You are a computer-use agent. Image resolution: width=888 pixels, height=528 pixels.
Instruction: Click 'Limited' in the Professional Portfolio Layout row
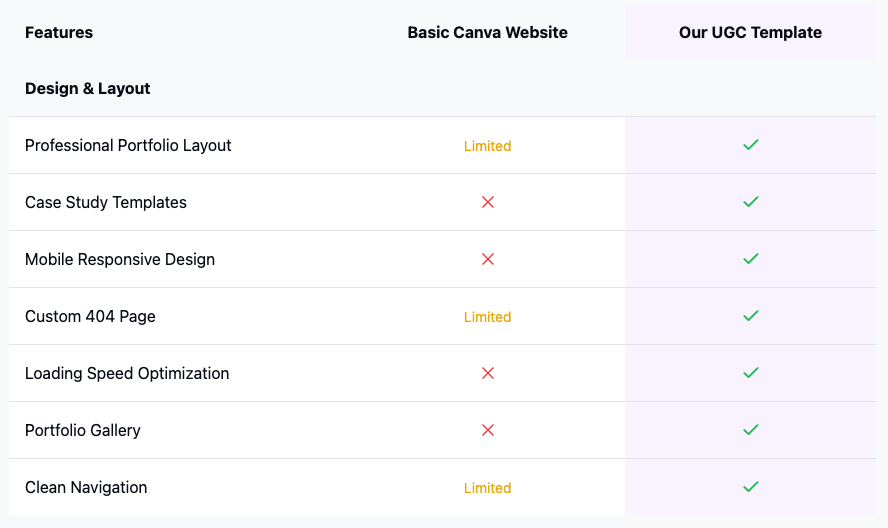pos(488,146)
